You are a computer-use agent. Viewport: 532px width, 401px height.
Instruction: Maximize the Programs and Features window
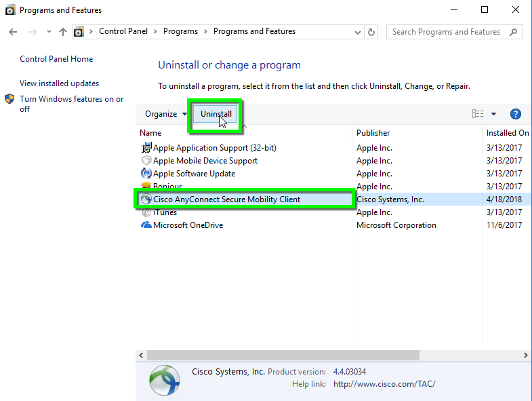485,10
